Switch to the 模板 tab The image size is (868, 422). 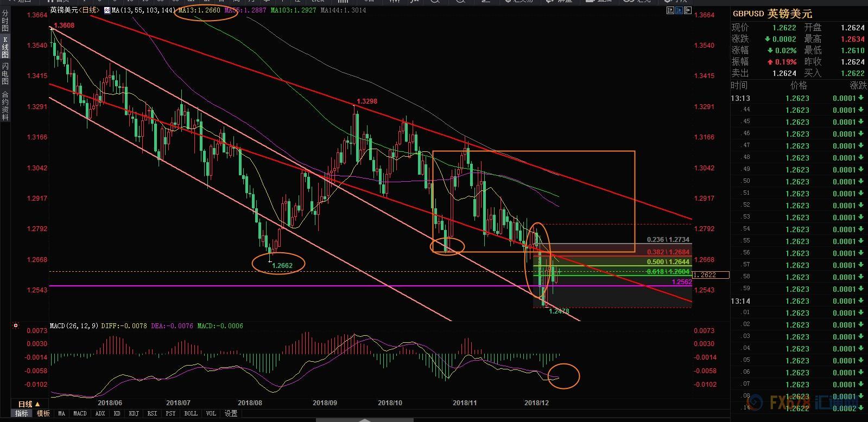pyautogui.click(x=43, y=413)
